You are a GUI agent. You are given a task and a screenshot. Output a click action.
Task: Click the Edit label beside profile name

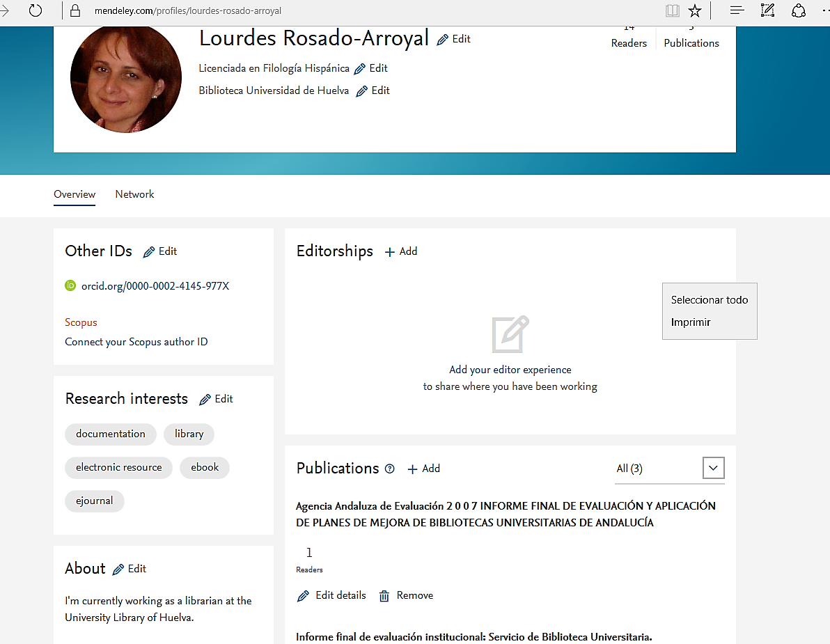[x=461, y=39]
